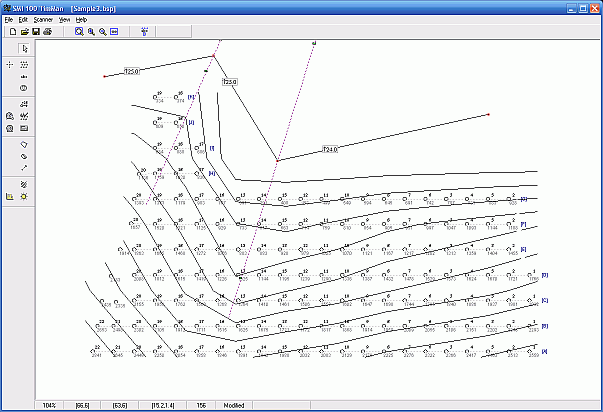
Task: Select the blue [D] row label
Action: tap(545, 275)
